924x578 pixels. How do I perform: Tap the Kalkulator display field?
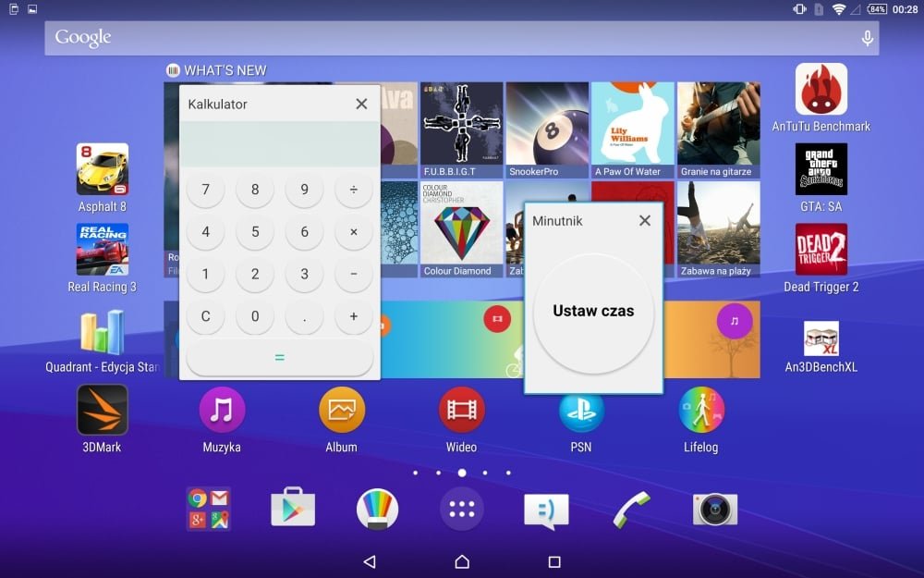(x=280, y=144)
